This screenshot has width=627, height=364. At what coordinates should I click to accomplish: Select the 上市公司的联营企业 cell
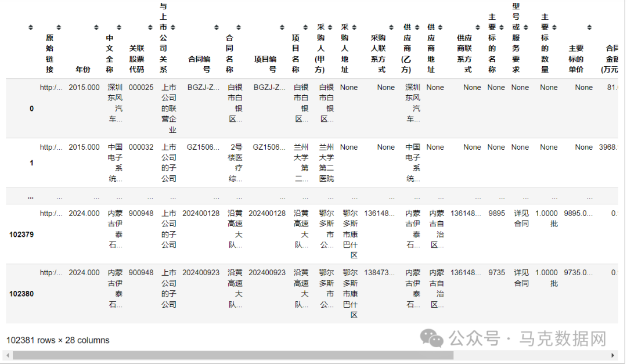pyautogui.click(x=169, y=109)
